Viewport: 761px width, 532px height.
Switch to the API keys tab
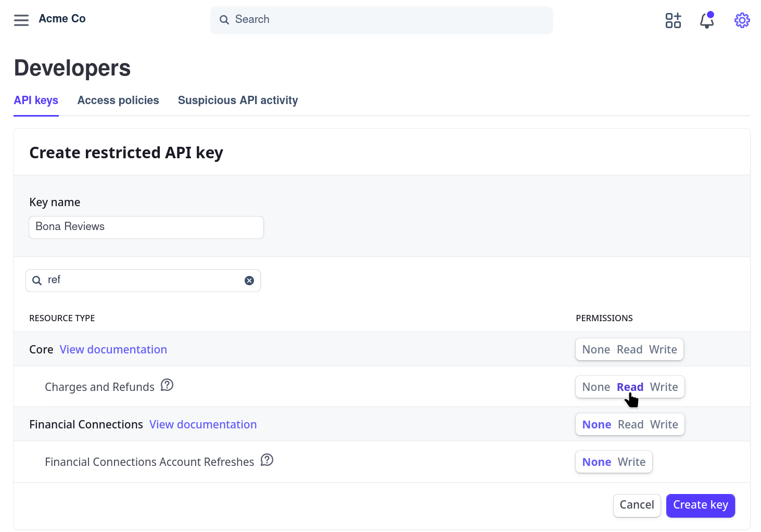coord(36,100)
